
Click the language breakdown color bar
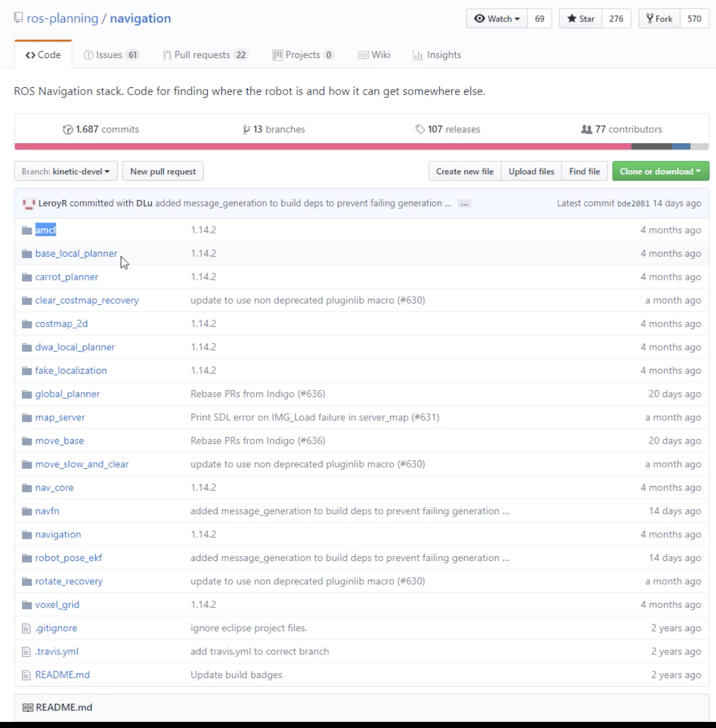pyautogui.click(x=361, y=147)
